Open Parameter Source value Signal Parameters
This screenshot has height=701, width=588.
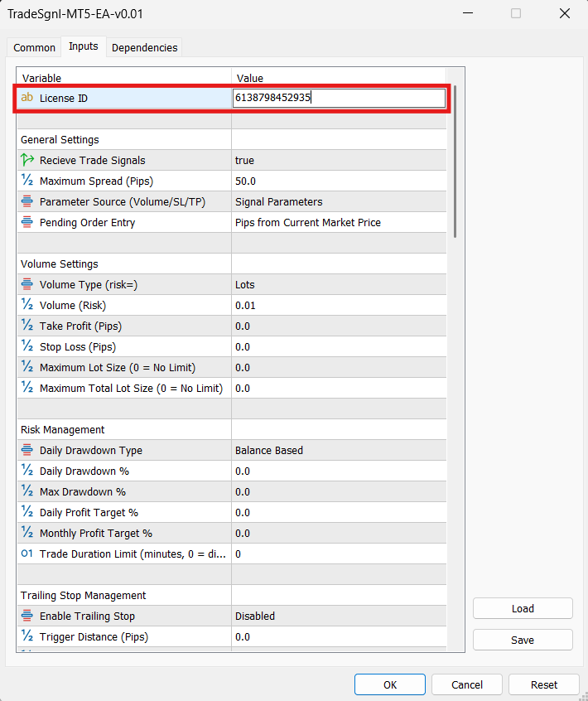tap(339, 201)
